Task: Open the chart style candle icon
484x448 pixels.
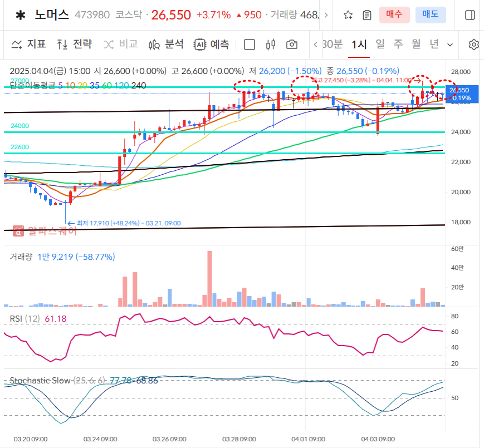Action: point(270,44)
